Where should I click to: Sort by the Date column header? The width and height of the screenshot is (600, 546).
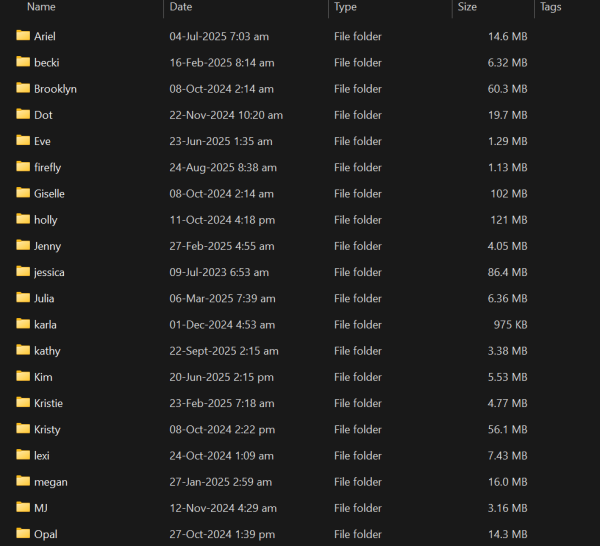coord(181,7)
